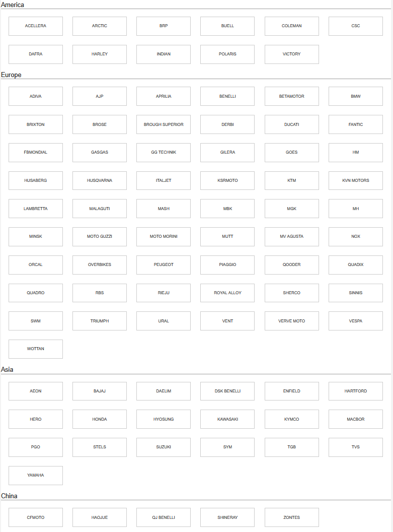Click the ZONTES brand button
Image resolution: width=393 pixels, height=532 pixels.
coord(292,517)
